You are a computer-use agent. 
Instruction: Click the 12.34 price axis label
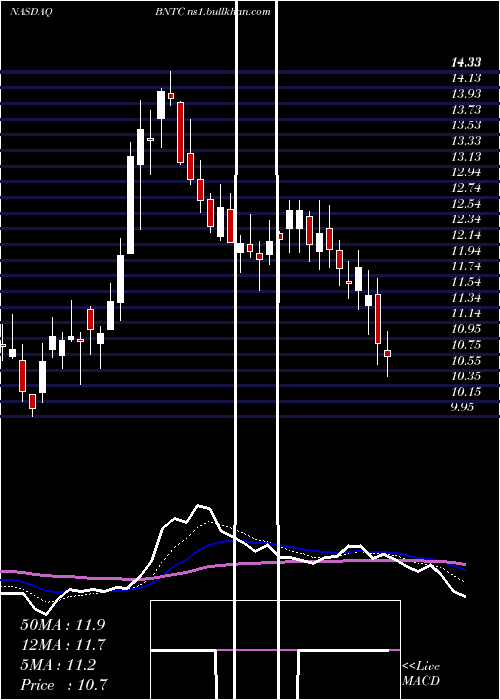pos(466,220)
